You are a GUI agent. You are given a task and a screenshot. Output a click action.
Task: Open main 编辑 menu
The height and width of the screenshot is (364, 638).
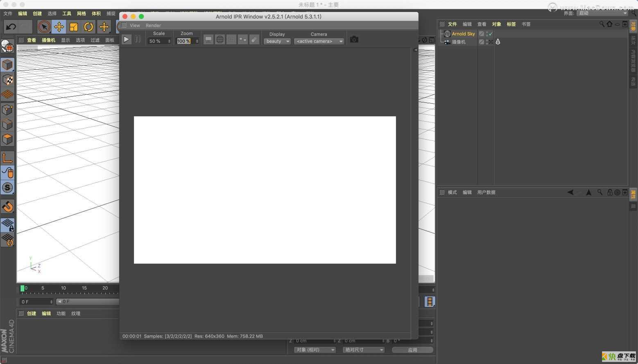coord(23,14)
